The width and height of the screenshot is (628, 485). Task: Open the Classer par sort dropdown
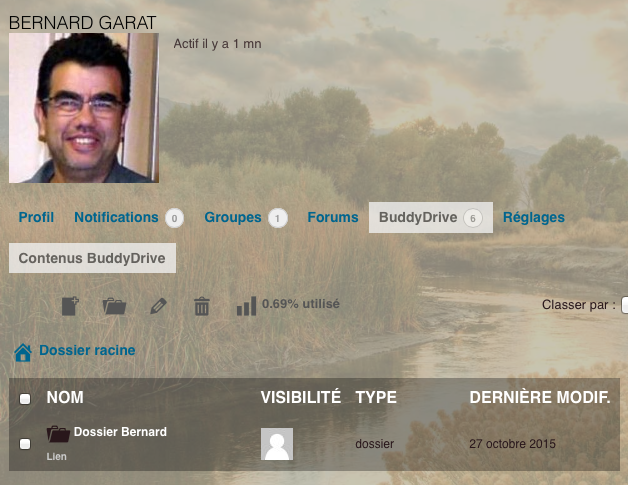[624, 305]
